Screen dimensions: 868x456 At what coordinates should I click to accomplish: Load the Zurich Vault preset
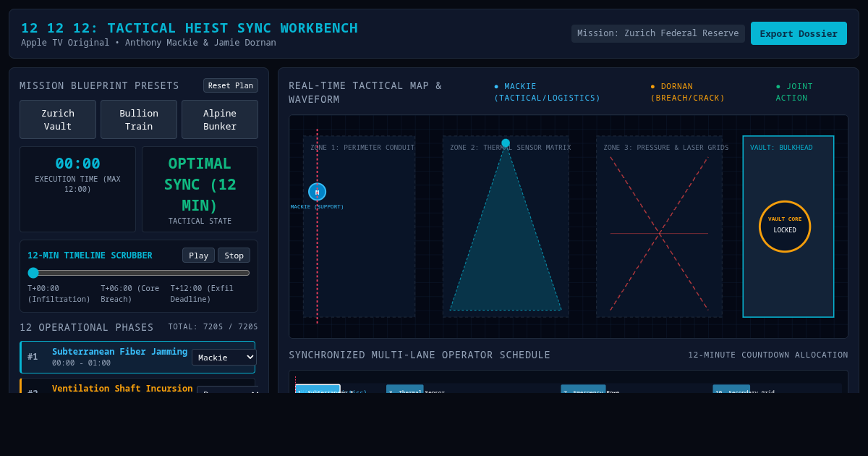58,119
